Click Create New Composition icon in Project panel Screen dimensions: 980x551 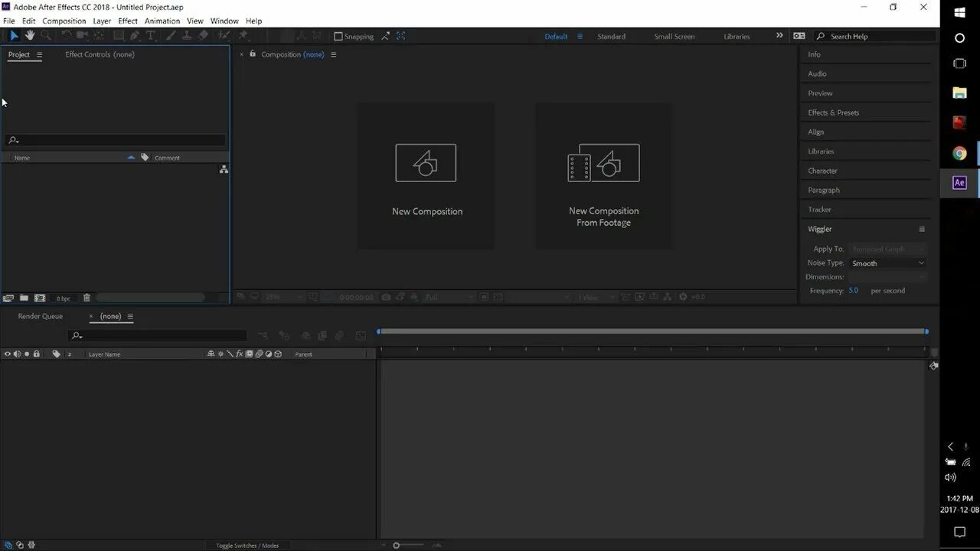click(x=40, y=298)
